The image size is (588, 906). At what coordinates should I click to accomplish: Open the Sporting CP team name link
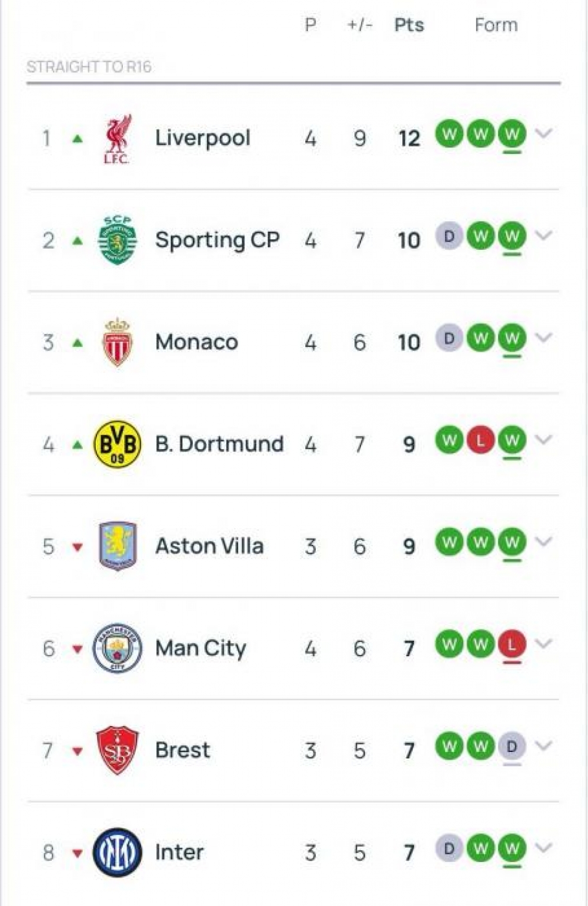pos(217,240)
